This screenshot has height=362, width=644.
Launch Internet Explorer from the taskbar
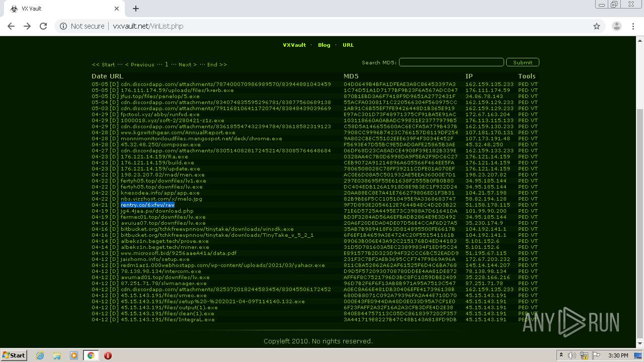coord(40,355)
